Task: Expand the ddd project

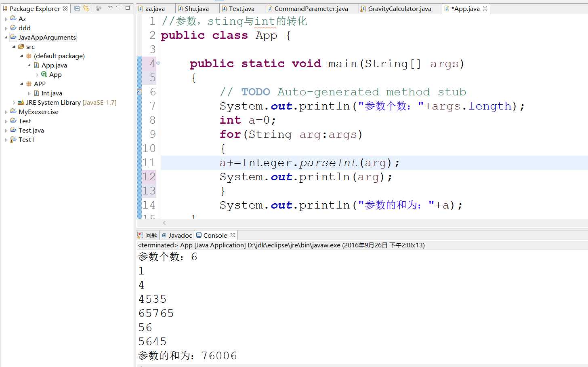Action: coord(6,28)
